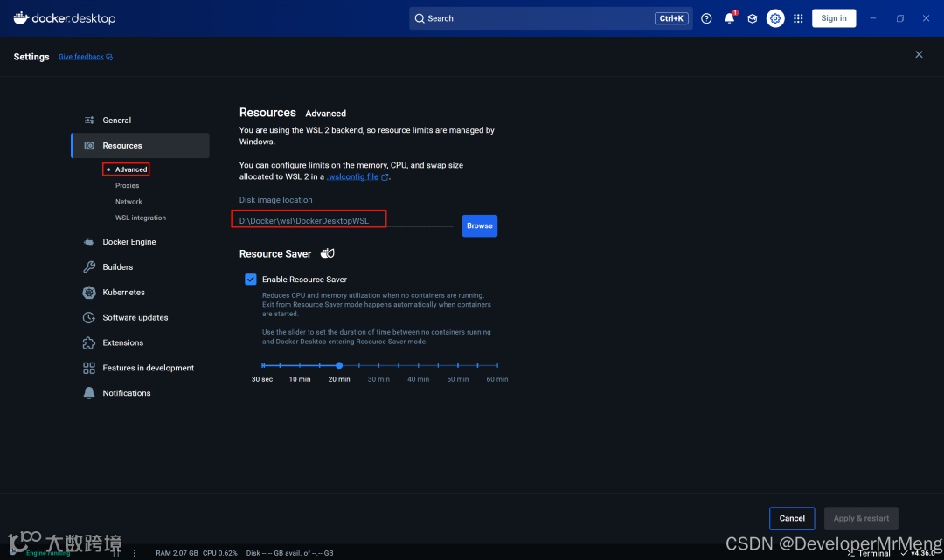Select Resources in settings sidebar

tap(140, 146)
